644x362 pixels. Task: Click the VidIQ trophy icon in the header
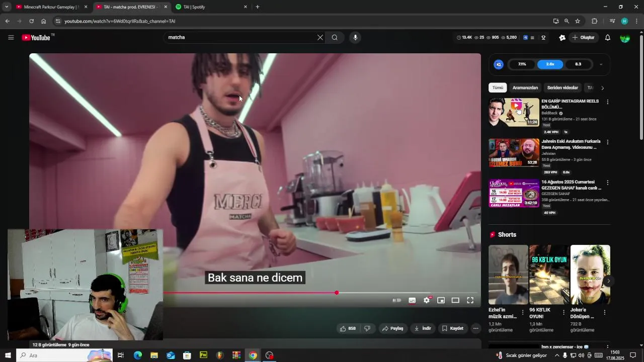[x=543, y=38]
